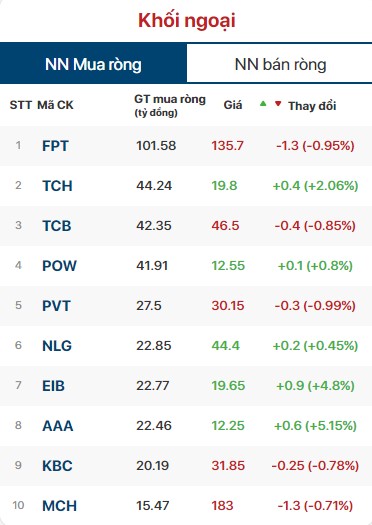Click the green up-triangle sort icon
Screen dimensions: 372x525
pyautogui.click(x=263, y=103)
